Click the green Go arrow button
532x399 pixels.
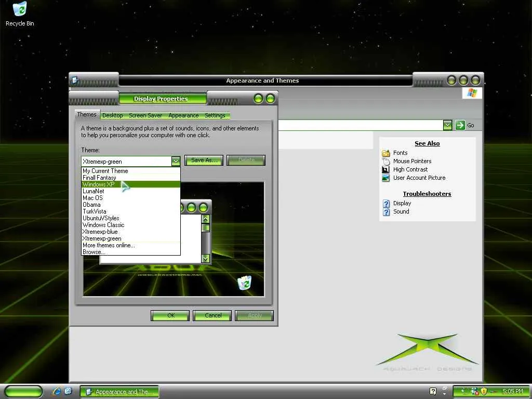(x=460, y=125)
